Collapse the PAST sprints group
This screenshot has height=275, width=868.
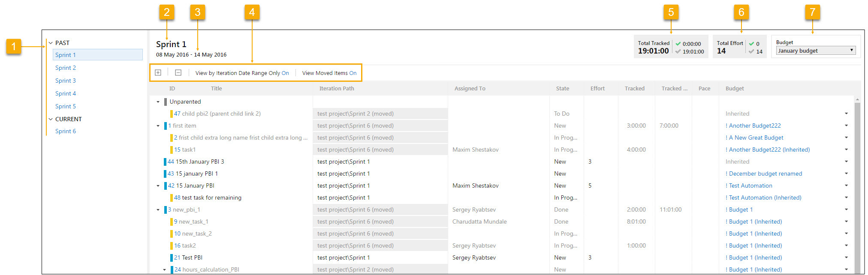tap(51, 43)
